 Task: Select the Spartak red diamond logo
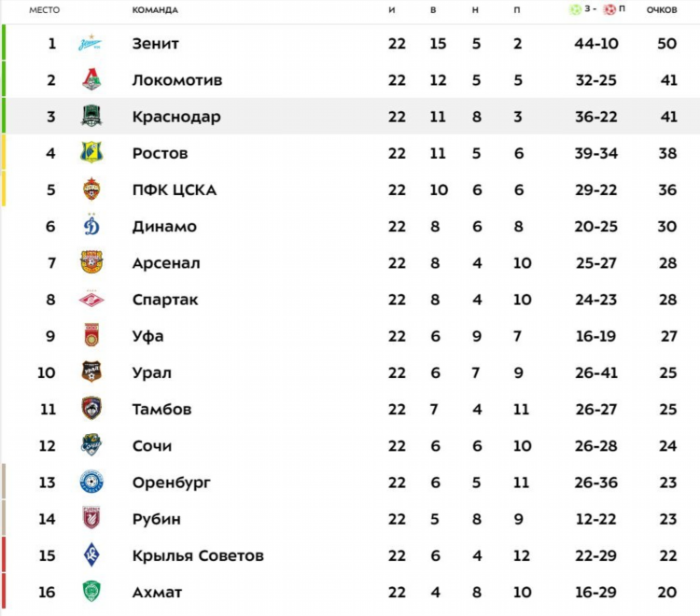click(x=91, y=299)
